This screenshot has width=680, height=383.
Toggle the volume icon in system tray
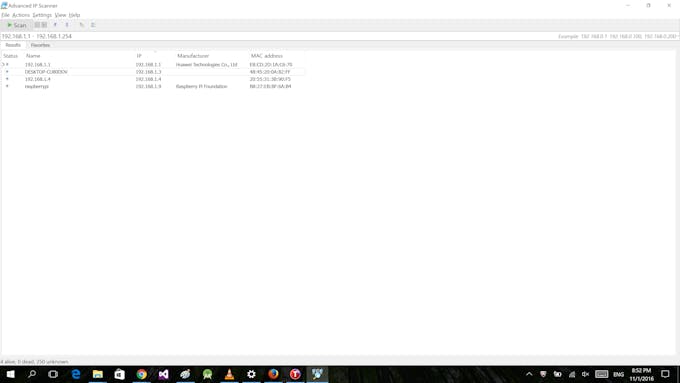coord(585,374)
